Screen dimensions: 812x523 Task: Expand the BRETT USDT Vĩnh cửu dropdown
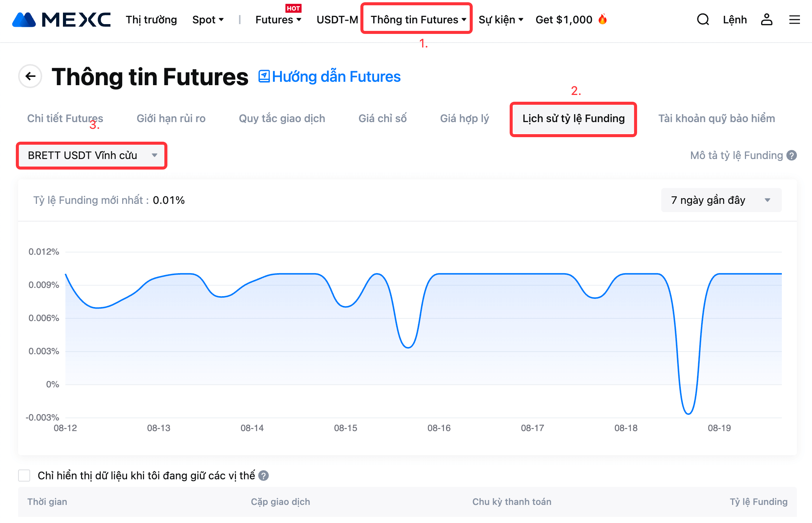click(92, 155)
